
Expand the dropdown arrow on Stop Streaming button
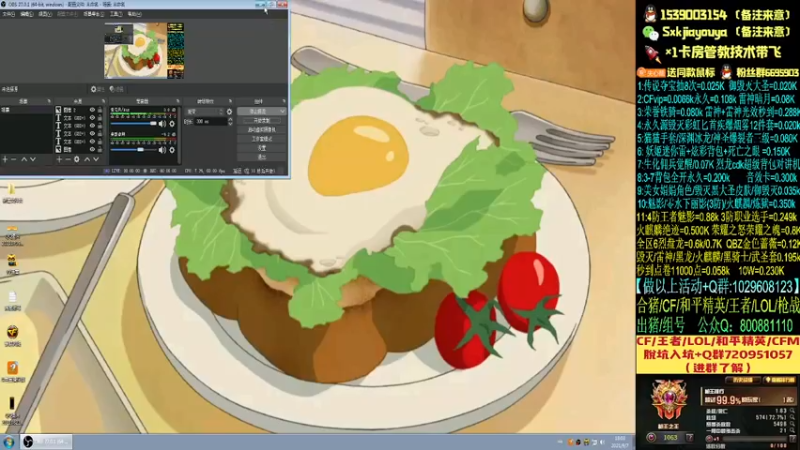pos(282,111)
